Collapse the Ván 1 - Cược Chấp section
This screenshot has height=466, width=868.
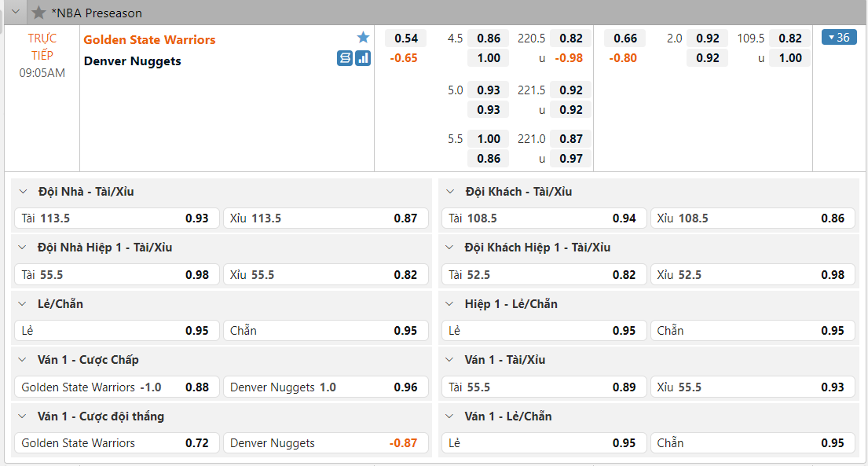click(x=23, y=360)
